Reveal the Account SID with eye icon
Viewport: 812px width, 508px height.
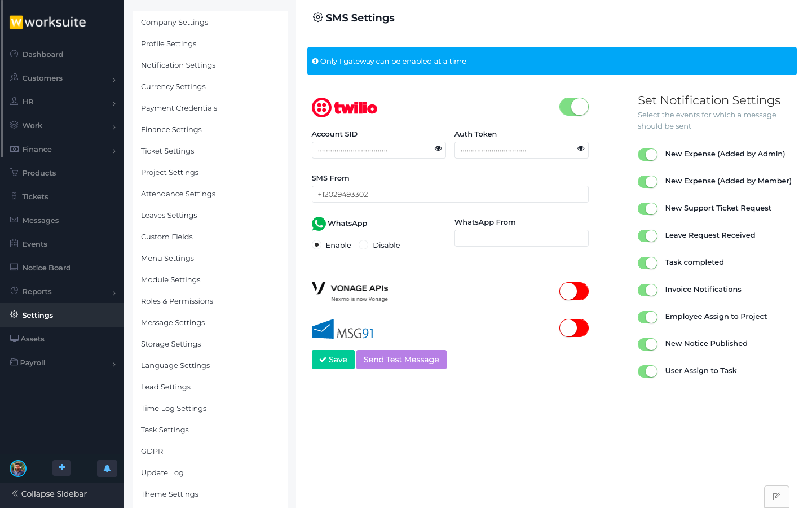[x=438, y=148]
